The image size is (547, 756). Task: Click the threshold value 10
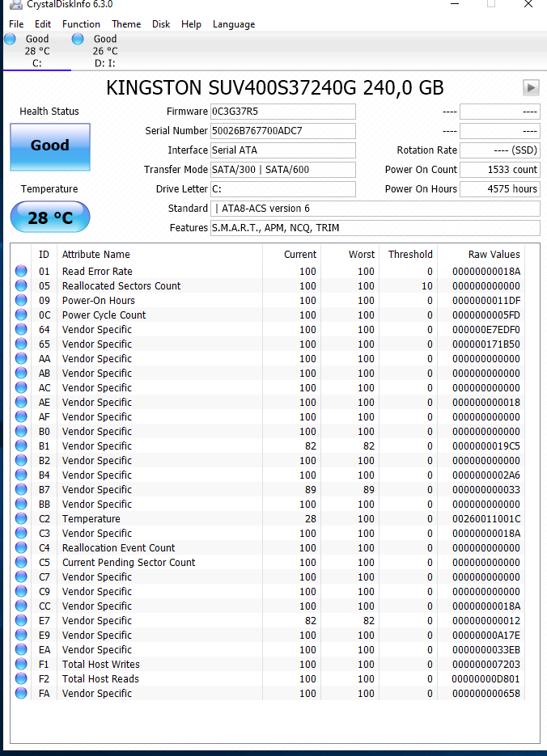click(427, 286)
